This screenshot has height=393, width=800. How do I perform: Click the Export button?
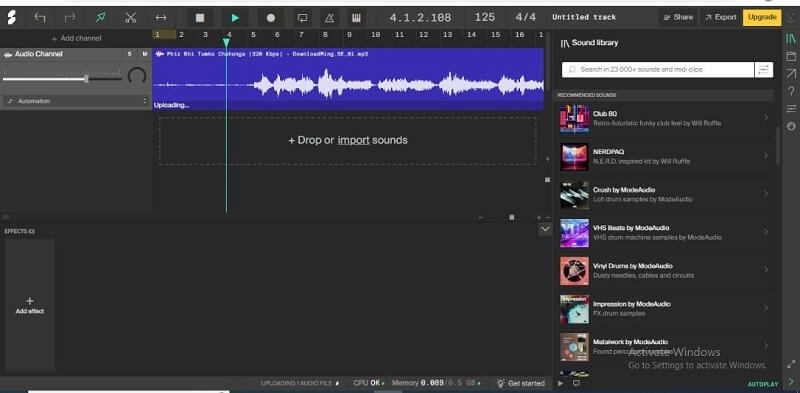(x=720, y=17)
